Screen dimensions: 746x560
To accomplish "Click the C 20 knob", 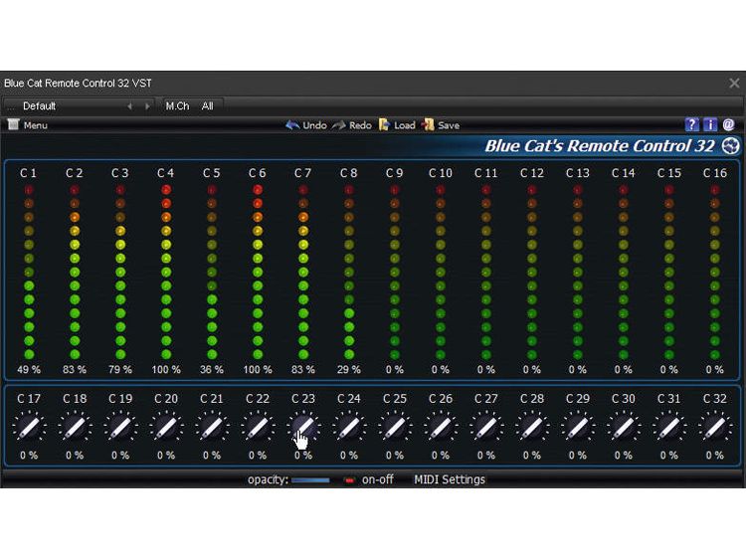I will coord(166,427).
